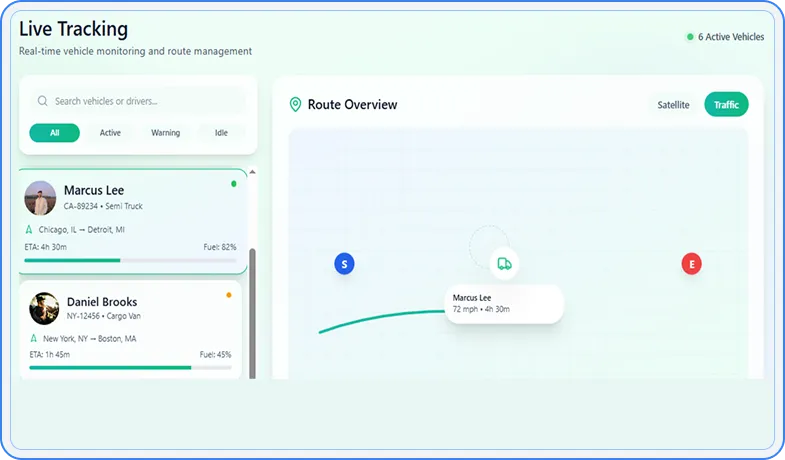The image size is (785, 460).
Task: Click the search magnifier icon
Action: coord(42,101)
